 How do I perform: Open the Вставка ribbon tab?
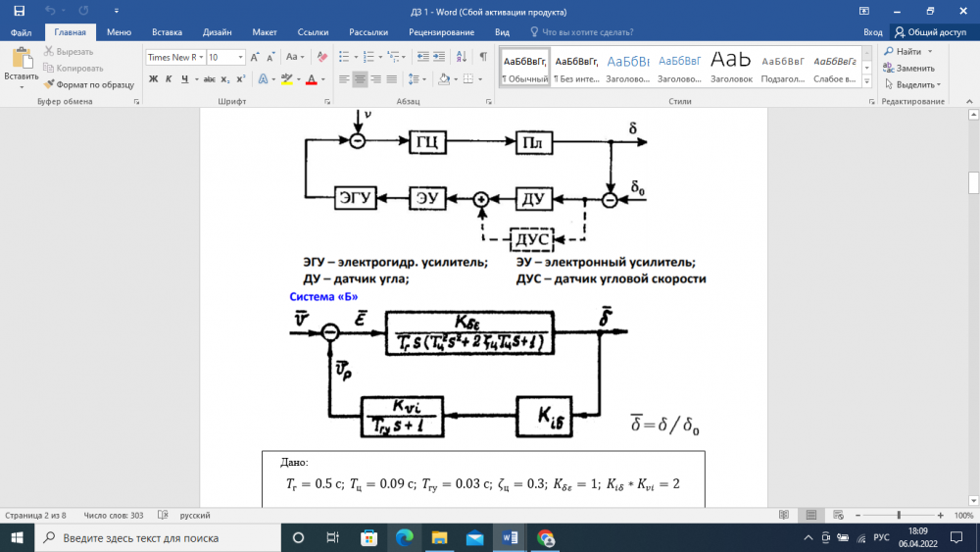coord(168,32)
